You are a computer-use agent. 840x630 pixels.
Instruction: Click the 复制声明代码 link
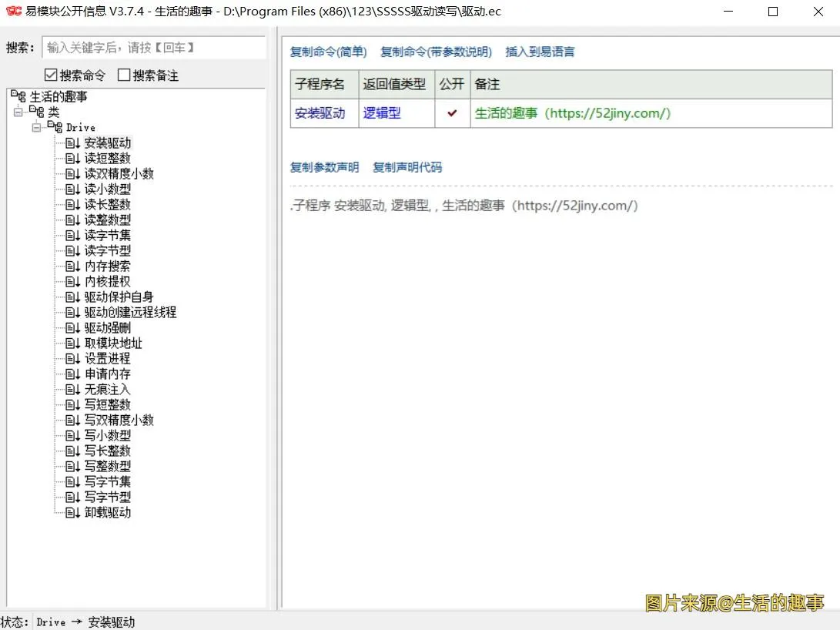point(407,167)
